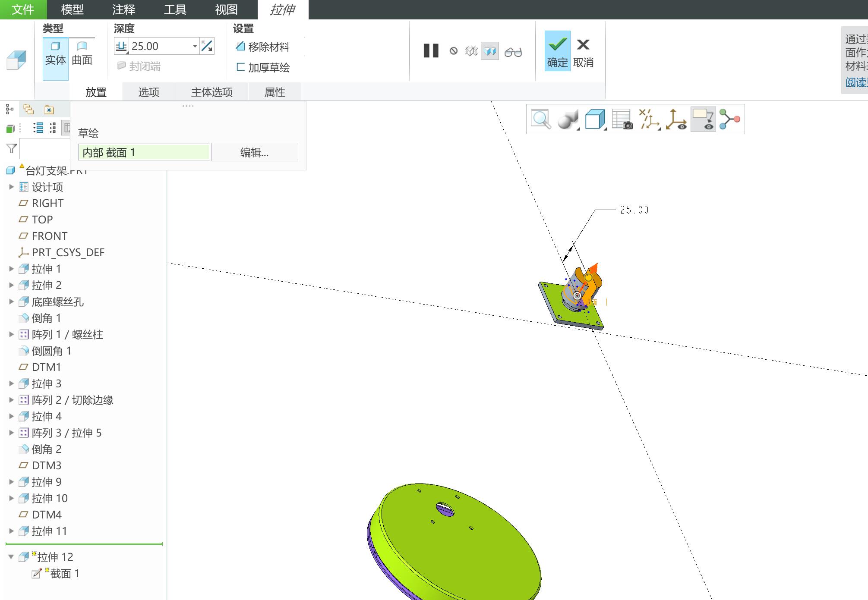This screenshot has height=600, width=868.
Task: Toggle Remove Material (移除材料)
Action: click(x=262, y=47)
